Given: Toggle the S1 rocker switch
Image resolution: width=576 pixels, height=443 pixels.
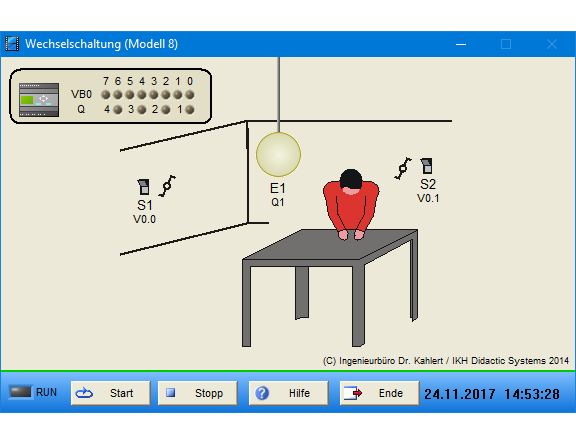Looking at the screenshot, I should coord(143,187).
